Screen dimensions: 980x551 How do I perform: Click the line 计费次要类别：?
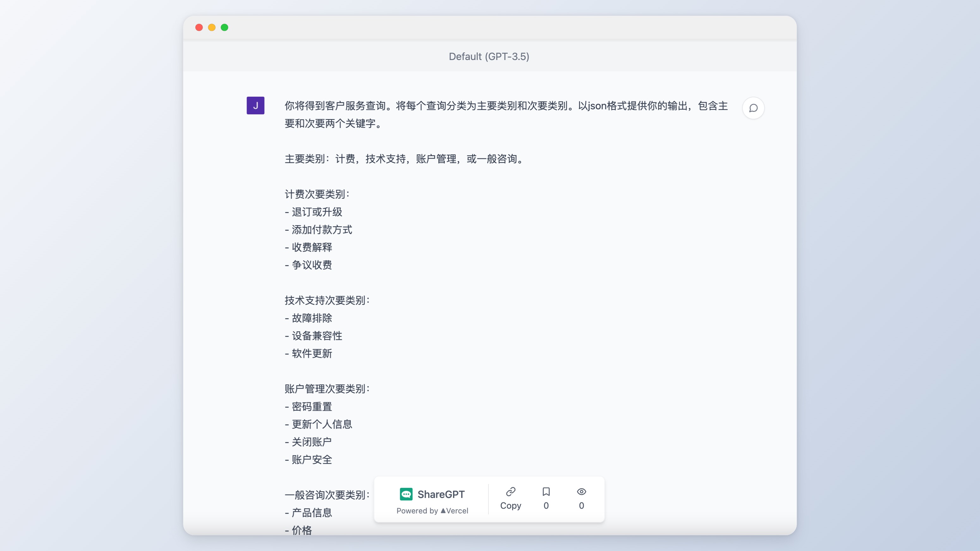point(317,194)
